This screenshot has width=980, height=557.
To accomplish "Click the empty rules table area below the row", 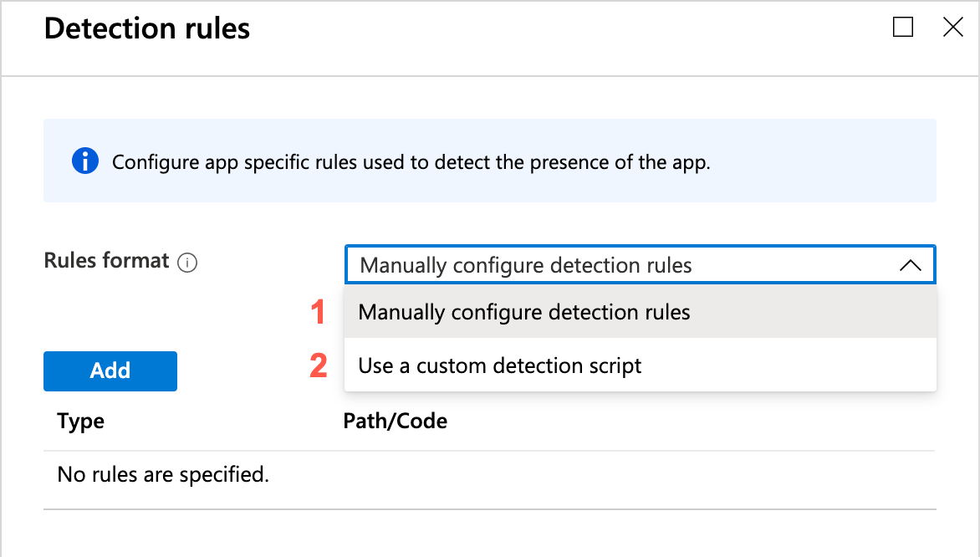I will point(489,534).
